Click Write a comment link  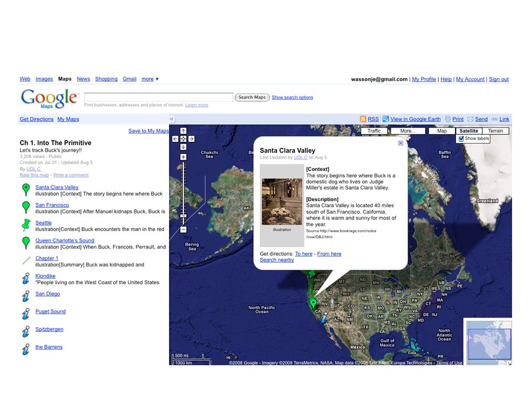[x=70, y=175]
